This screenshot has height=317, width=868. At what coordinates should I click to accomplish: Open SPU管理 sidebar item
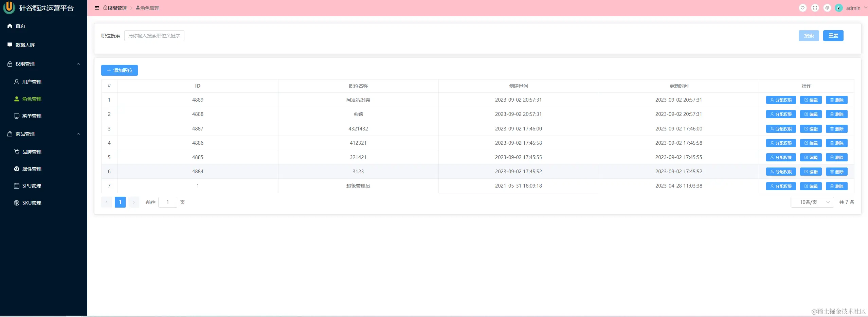43,186
